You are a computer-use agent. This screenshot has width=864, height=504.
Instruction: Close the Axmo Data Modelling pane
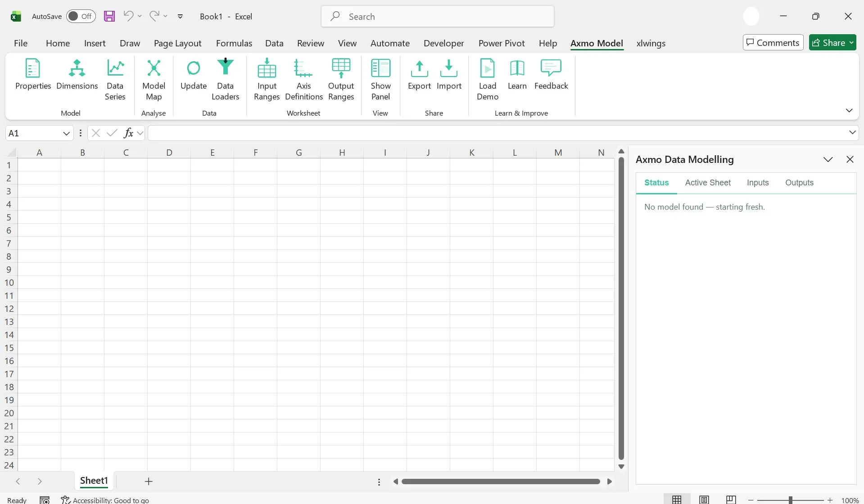[x=850, y=159]
